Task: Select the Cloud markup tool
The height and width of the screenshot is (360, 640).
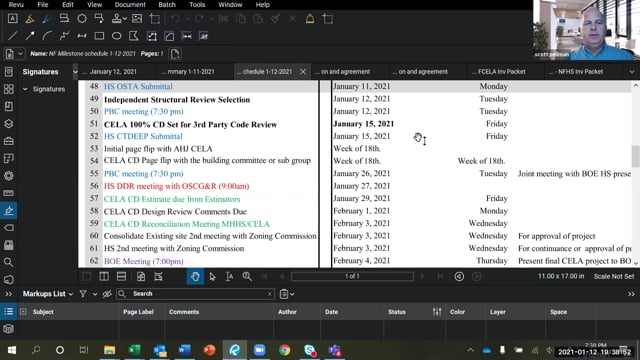Action: point(82,19)
